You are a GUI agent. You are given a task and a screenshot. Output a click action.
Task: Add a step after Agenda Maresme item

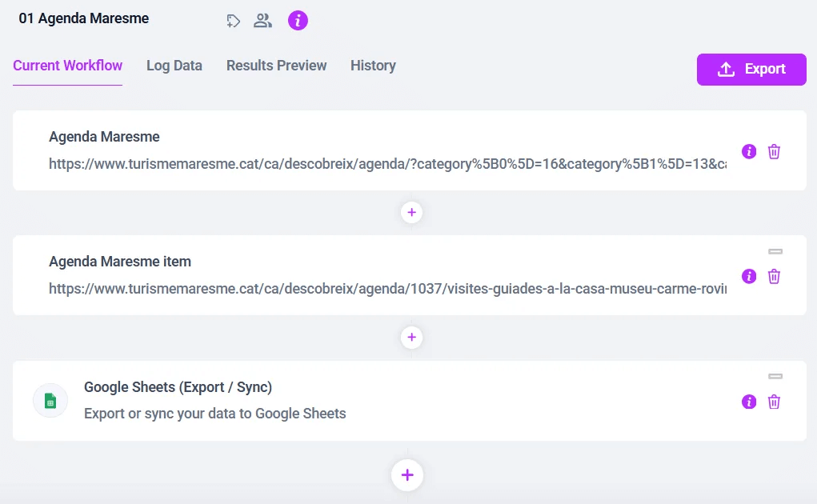(411, 337)
